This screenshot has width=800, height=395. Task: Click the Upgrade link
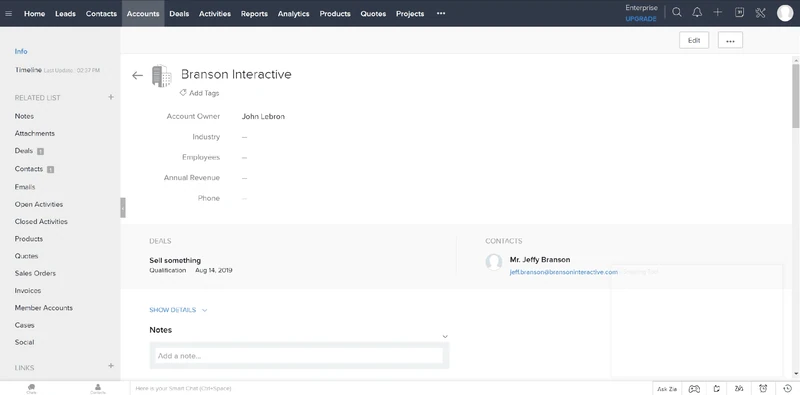pos(641,19)
